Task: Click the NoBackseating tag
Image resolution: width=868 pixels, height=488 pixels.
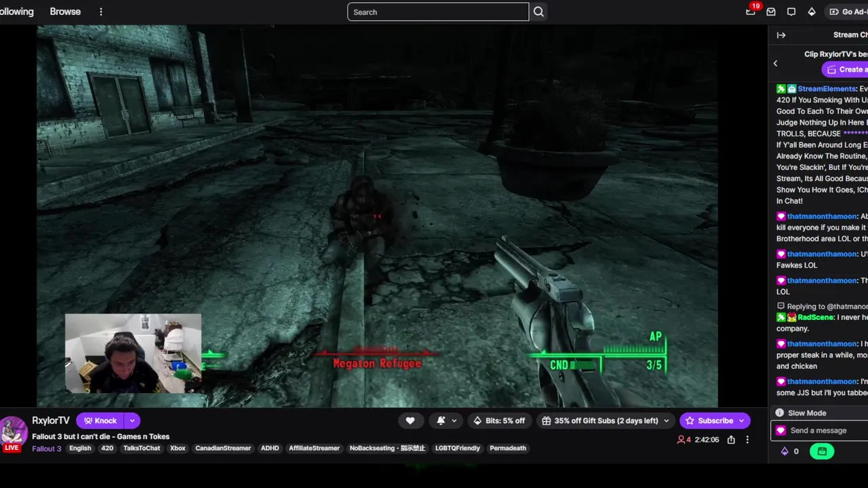Action: pos(387,448)
